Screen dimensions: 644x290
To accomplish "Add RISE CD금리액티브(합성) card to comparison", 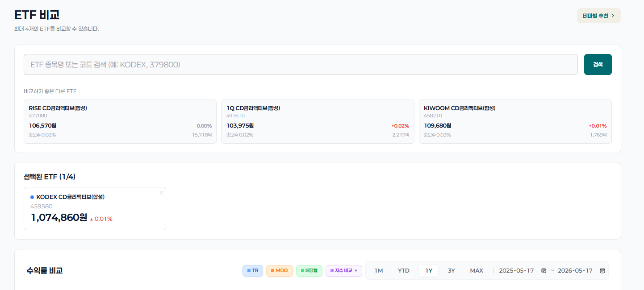I will pyautogui.click(x=120, y=121).
